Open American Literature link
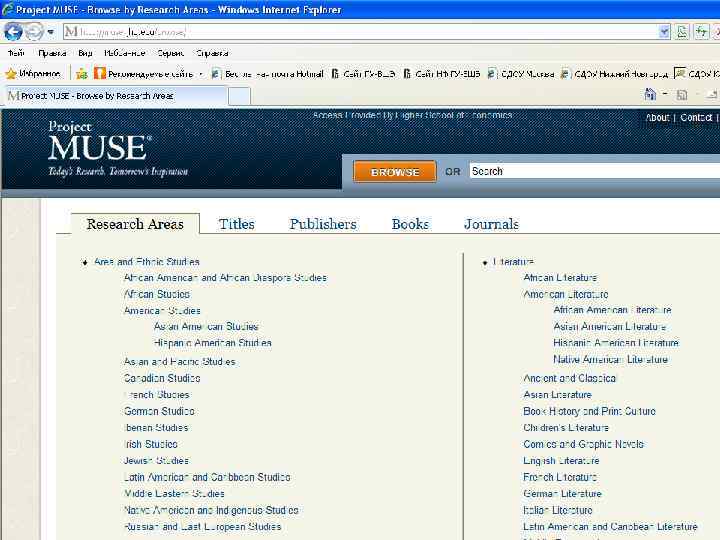This screenshot has width=720, height=540. 566,294
